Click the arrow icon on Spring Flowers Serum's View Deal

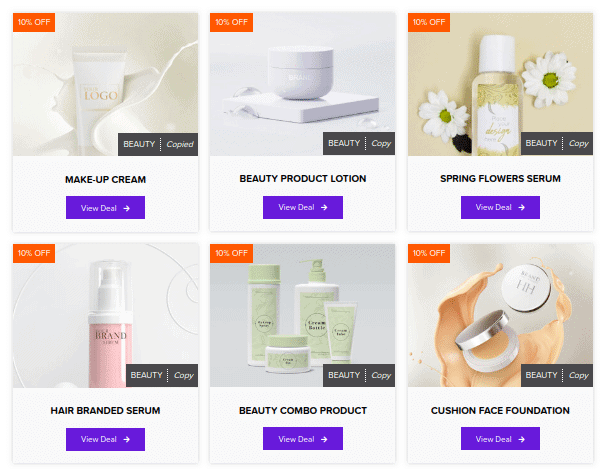tap(521, 207)
